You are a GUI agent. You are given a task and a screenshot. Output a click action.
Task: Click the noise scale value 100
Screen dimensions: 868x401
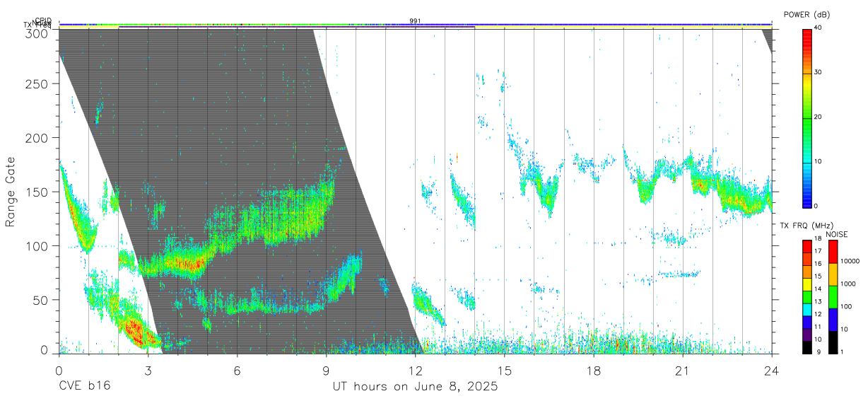coord(847,307)
